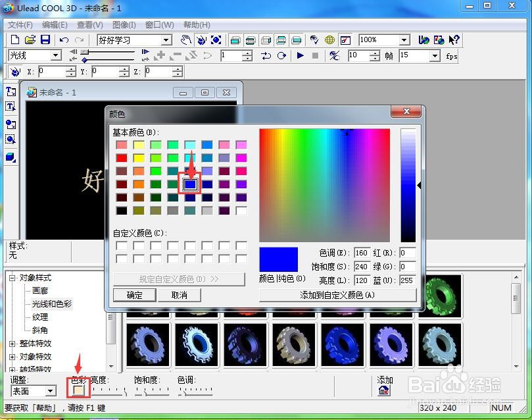Click the 色彩 color box in adjust panel

tap(79, 390)
